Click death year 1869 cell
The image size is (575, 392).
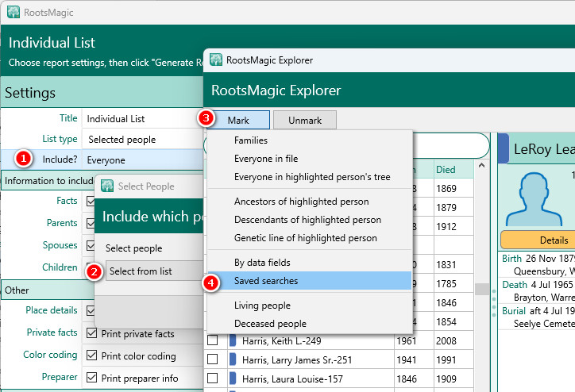click(453, 188)
